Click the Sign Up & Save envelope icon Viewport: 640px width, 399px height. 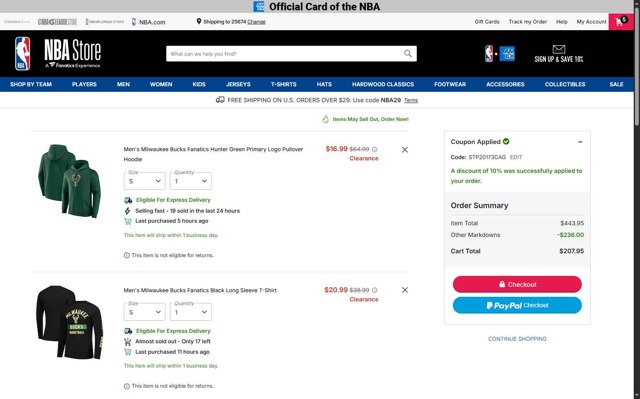coord(559,49)
